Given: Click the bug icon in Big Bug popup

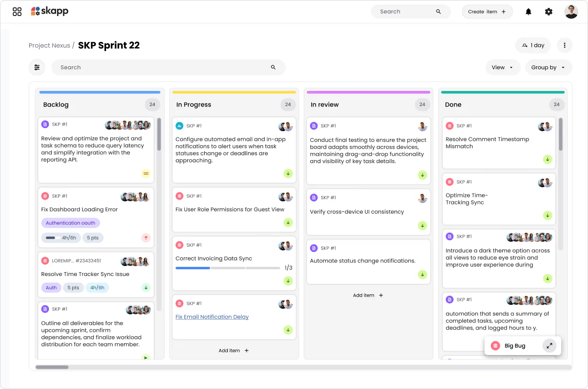Looking at the screenshot, I should pyautogui.click(x=495, y=346).
